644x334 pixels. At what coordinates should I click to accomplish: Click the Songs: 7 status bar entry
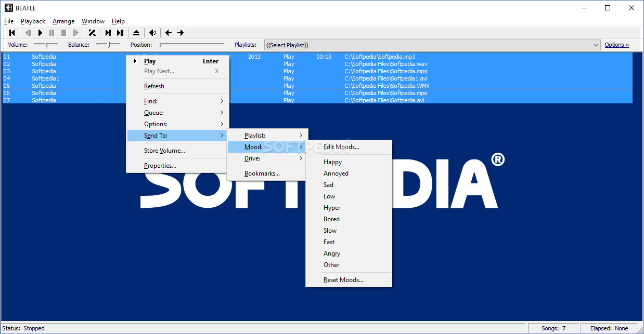pyautogui.click(x=553, y=328)
